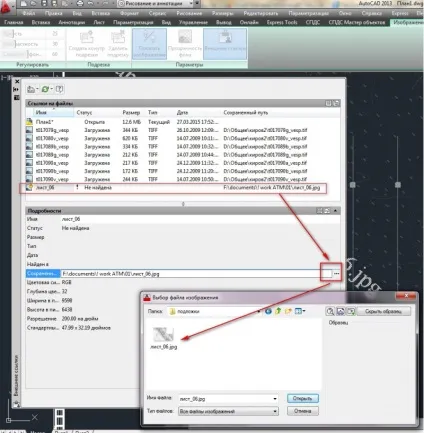Open the help icon in the references palette toolbar
This screenshot has width=424, height=433.
click(x=59, y=89)
